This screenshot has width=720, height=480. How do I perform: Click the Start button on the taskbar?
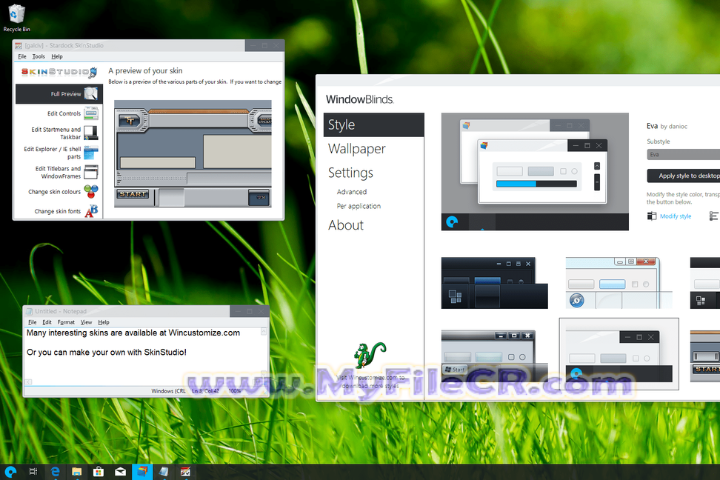10,472
